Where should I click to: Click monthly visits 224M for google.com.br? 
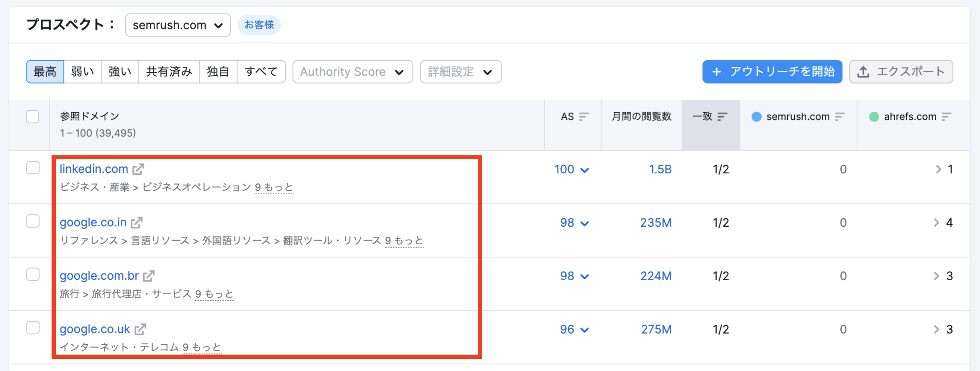(656, 276)
